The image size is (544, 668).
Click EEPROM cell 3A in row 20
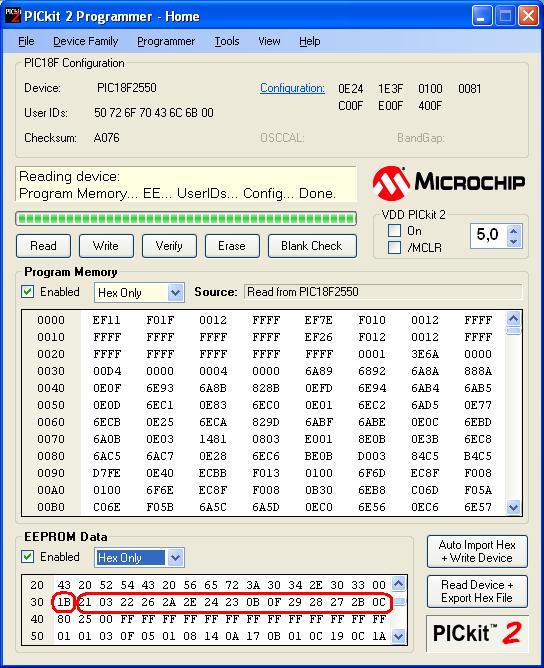tap(253, 585)
